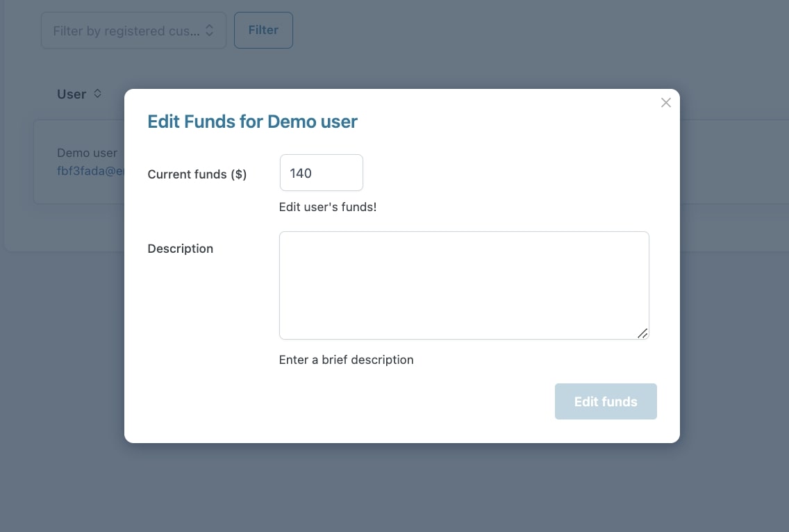This screenshot has height=532, width=789.
Task: Click the Description field label
Action: (181, 249)
